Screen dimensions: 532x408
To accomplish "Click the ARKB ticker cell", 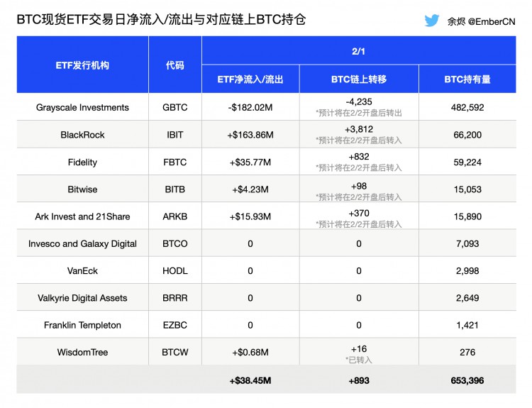I will click(x=175, y=216).
